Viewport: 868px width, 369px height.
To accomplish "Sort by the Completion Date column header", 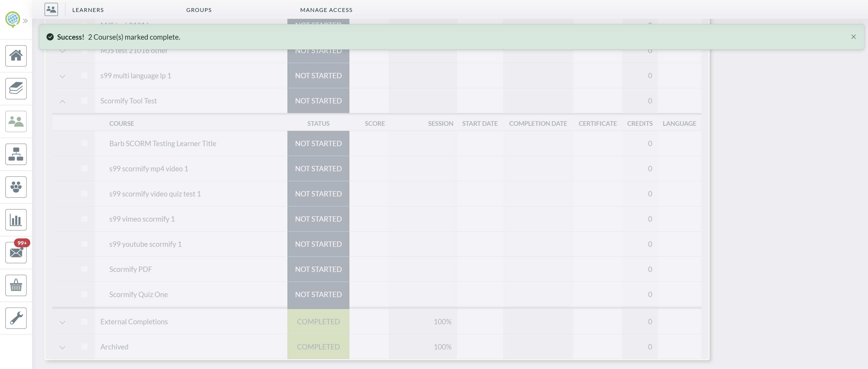I will point(538,124).
